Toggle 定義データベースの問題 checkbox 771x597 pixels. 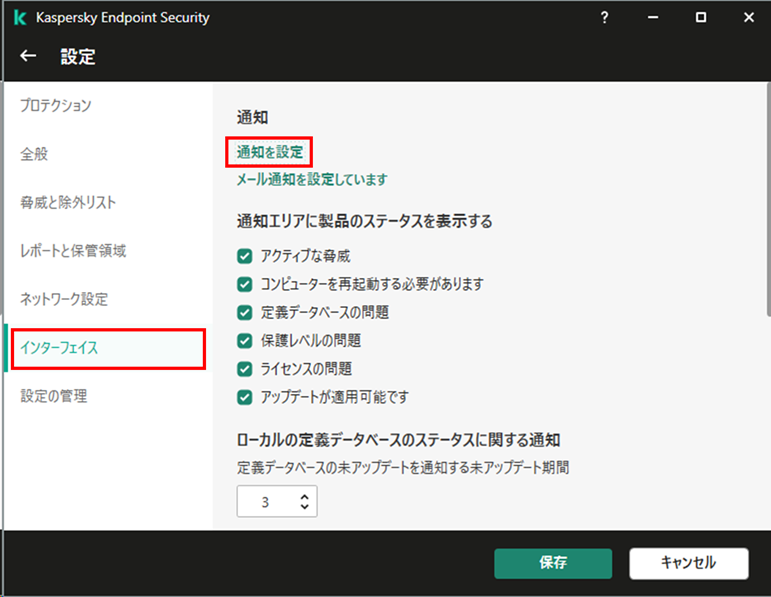point(244,313)
